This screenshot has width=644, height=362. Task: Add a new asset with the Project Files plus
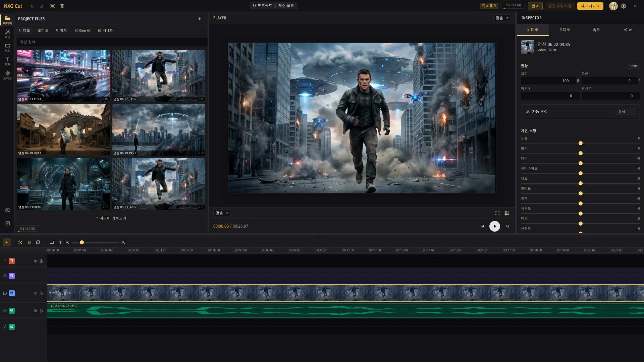point(200,19)
